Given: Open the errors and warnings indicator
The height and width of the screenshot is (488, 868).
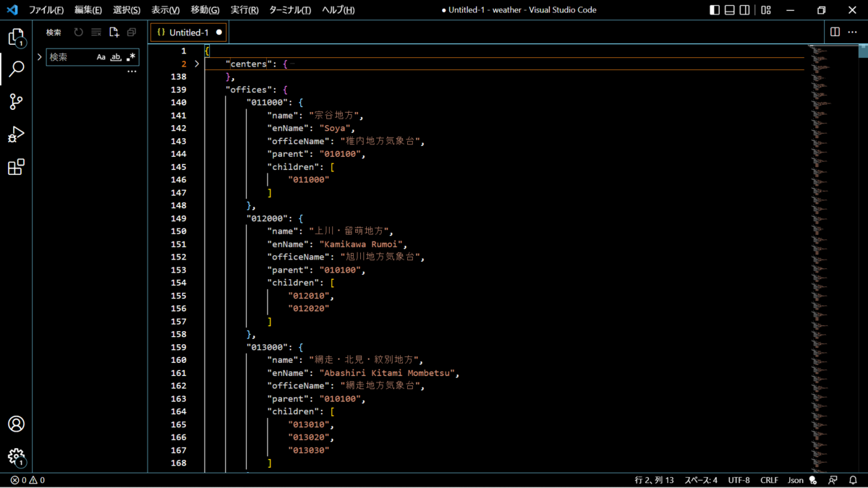Looking at the screenshot, I should (27, 480).
